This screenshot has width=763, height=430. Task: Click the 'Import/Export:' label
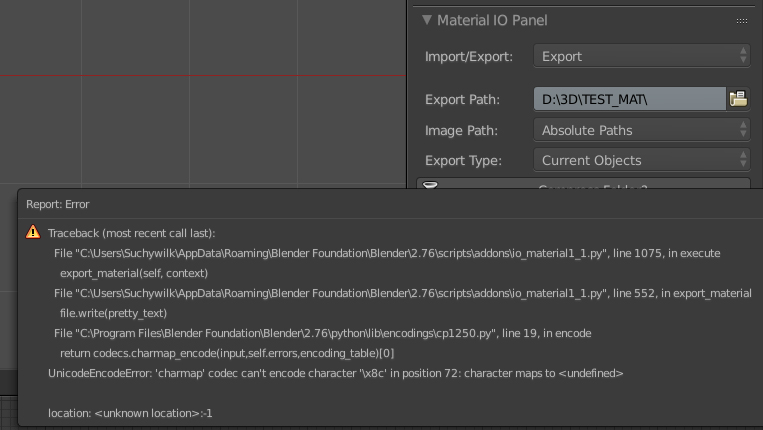pyautogui.click(x=469, y=56)
